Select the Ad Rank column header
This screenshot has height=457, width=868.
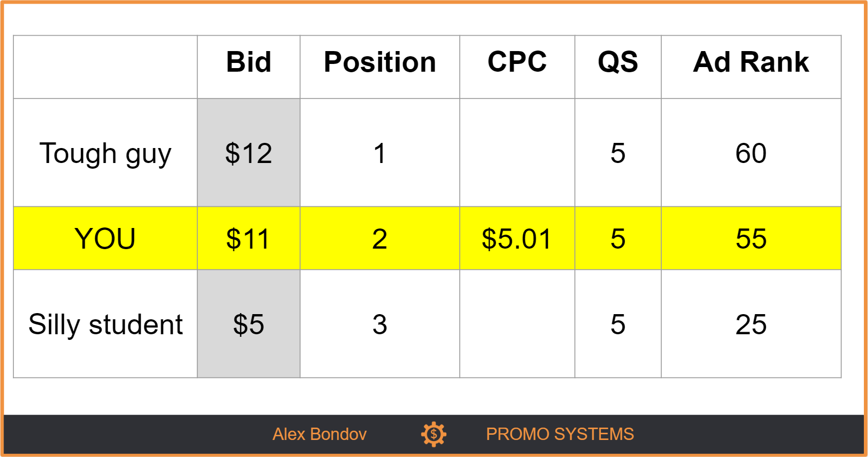click(751, 62)
